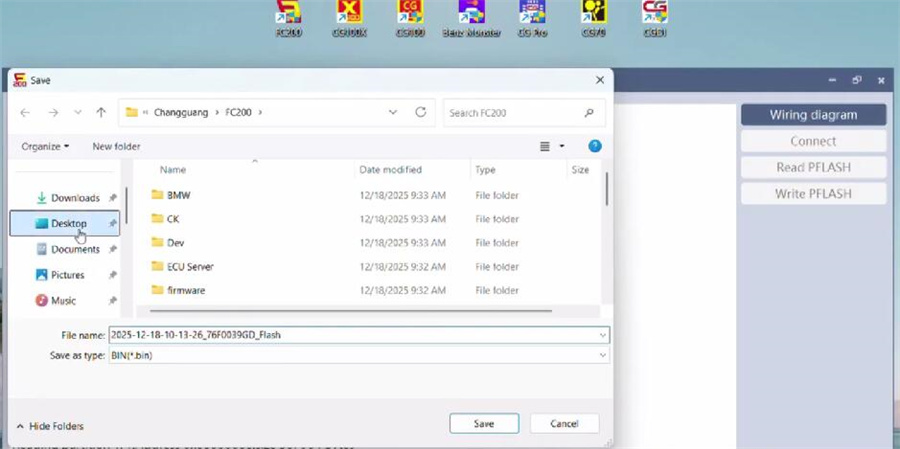Click the Save button

point(484,424)
